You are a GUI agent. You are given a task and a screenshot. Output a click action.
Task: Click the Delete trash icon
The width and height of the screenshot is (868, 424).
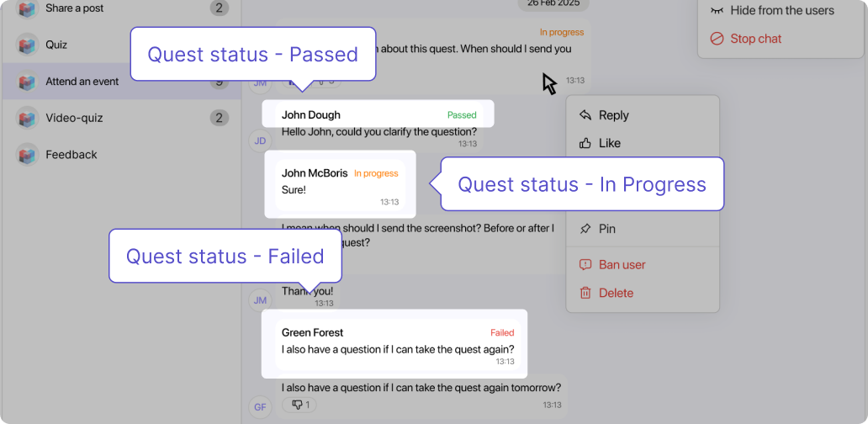tap(586, 293)
